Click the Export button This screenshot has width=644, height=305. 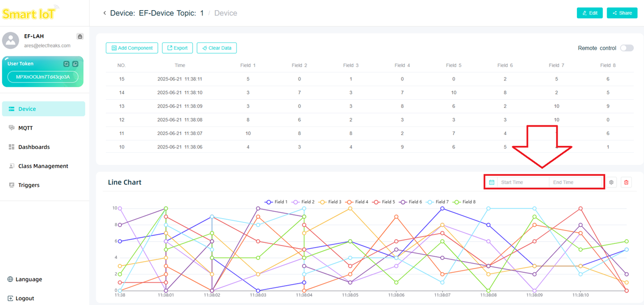(x=177, y=48)
